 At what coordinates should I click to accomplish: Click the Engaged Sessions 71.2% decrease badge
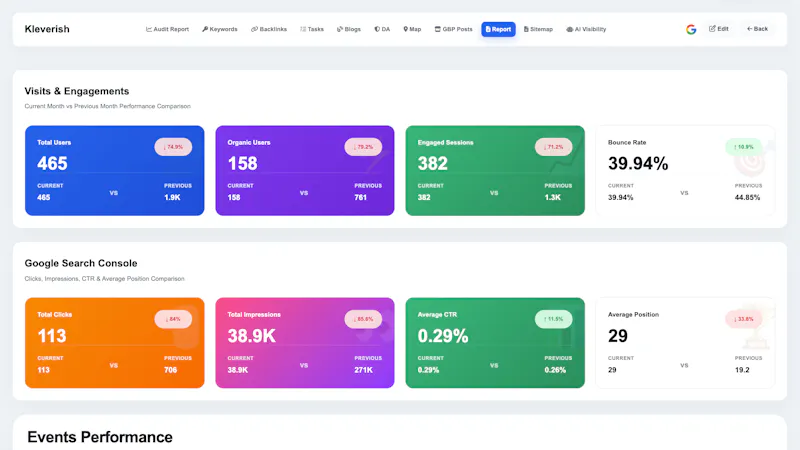(x=554, y=147)
